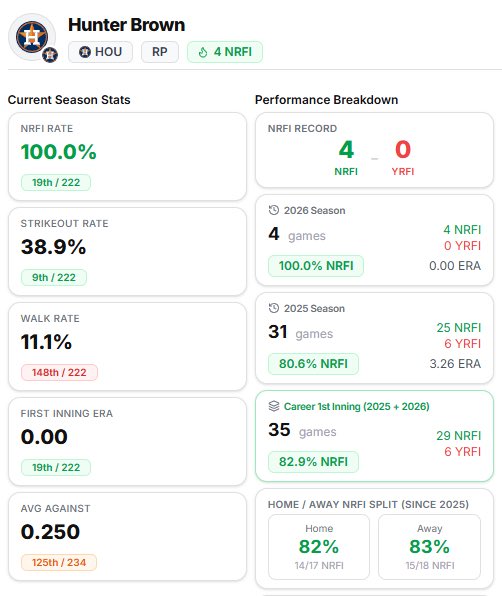Viewport: 502px width, 596px height.
Task: Click the 2026 Season label
Action: point(315,211)
